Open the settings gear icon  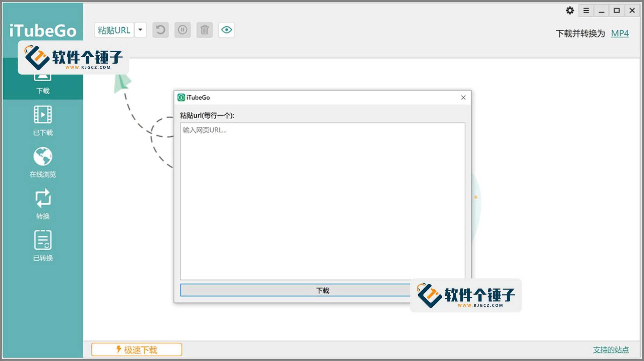click(570, 11)
